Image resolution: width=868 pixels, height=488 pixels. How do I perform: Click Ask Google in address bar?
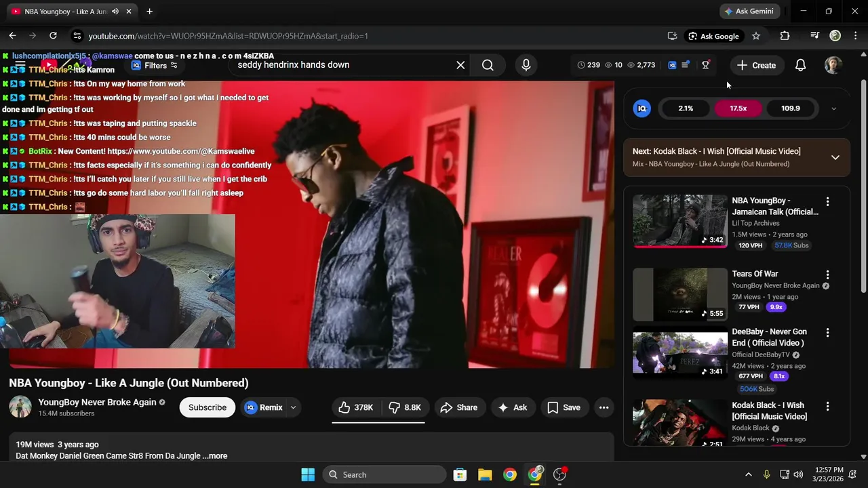[713, 36]
